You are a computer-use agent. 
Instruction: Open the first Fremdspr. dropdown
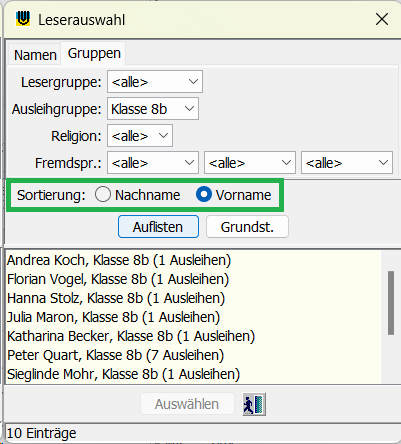153,163
